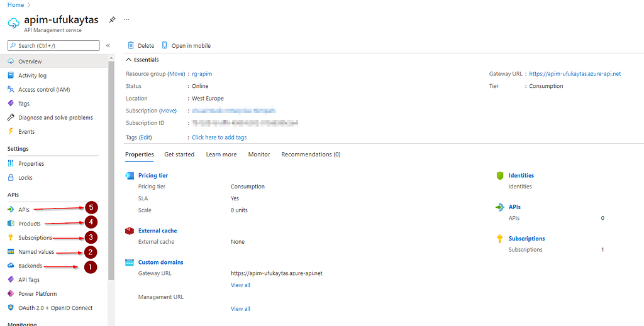
Task: Click 'Click here to add tags' link
Action: 219,138
